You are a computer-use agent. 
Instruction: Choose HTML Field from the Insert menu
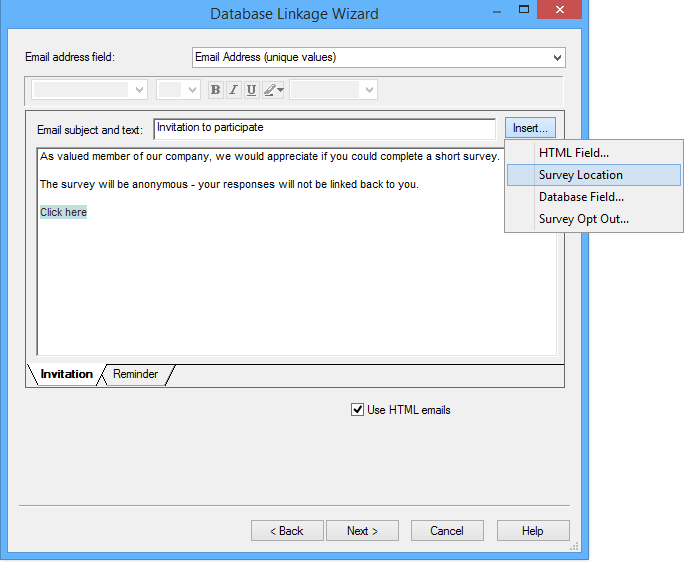click(573, 153)
